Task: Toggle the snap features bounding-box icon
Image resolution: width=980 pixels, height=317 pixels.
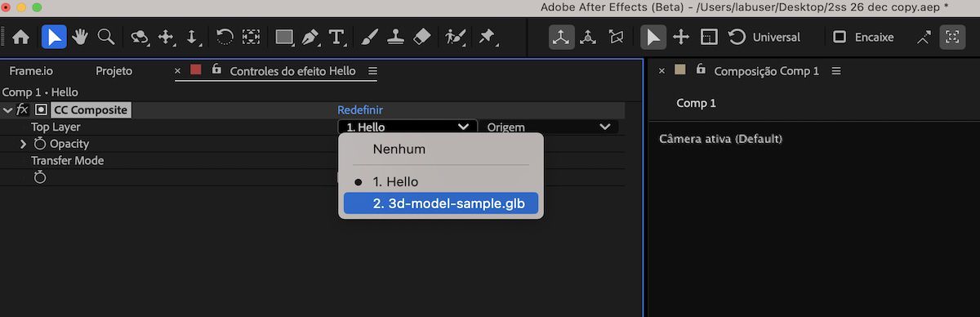Action: [952, 37]
